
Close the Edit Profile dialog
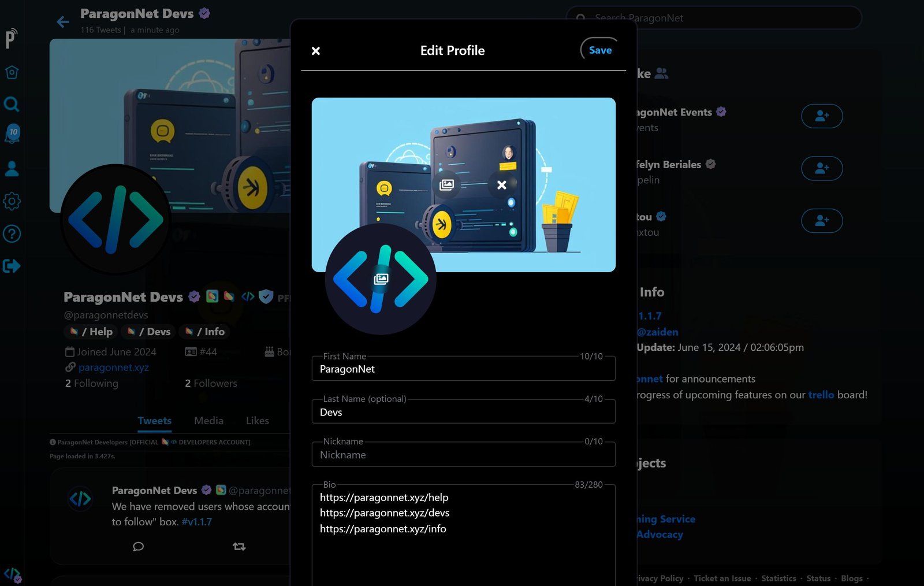(x=316, y=51)
